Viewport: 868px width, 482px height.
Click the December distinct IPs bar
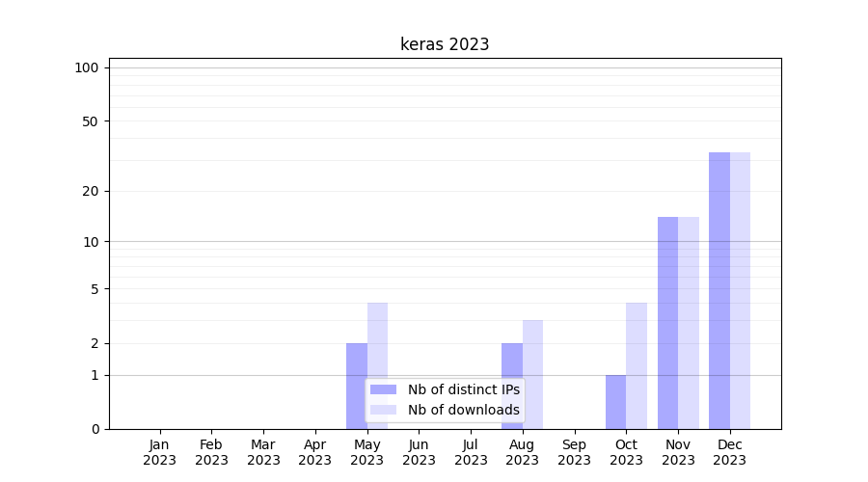[719, 289]
